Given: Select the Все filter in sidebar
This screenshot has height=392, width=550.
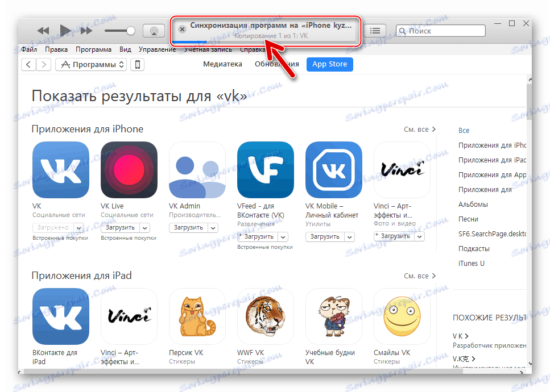Looking at the screenshot, I should coord(464,130).
